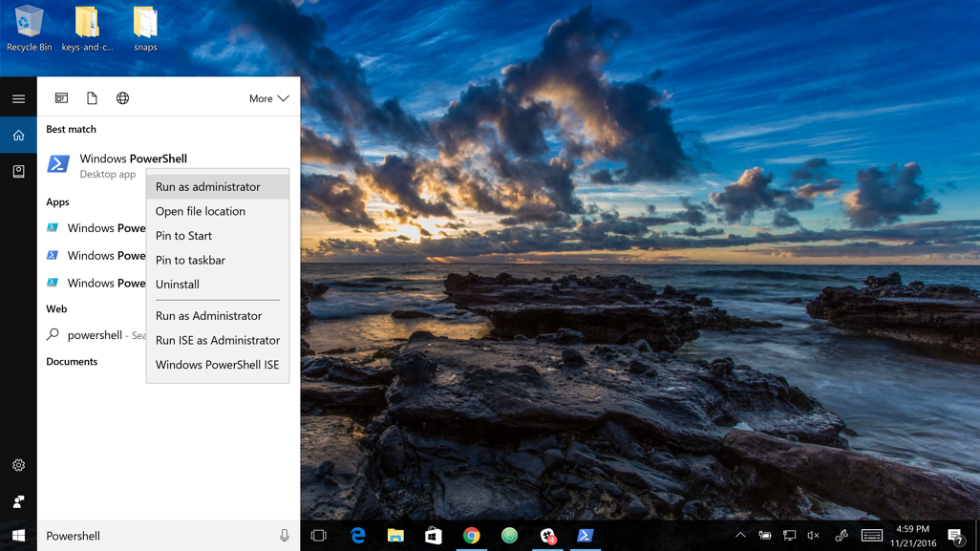Show hidden tray icons with the chevron
The height and width of the screenshot is (551, 980).
pyautogui.click(x=741, y=536)
